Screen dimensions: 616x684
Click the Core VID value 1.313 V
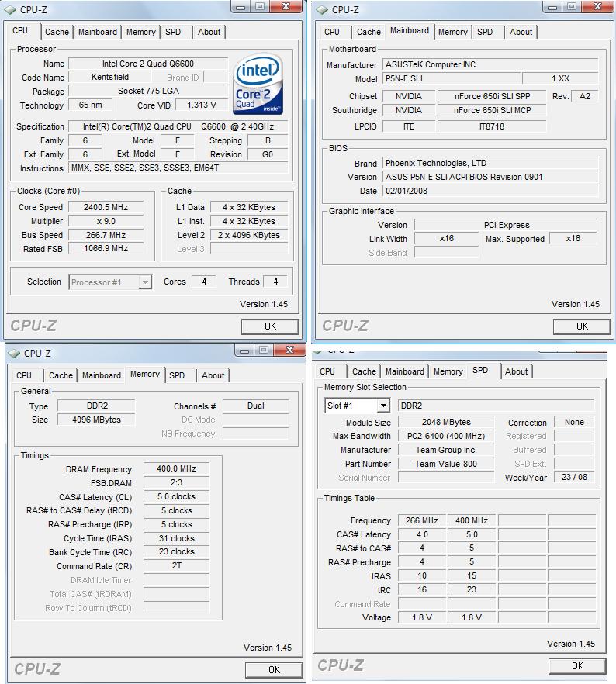pyautogui.click(x=202, y=105)
